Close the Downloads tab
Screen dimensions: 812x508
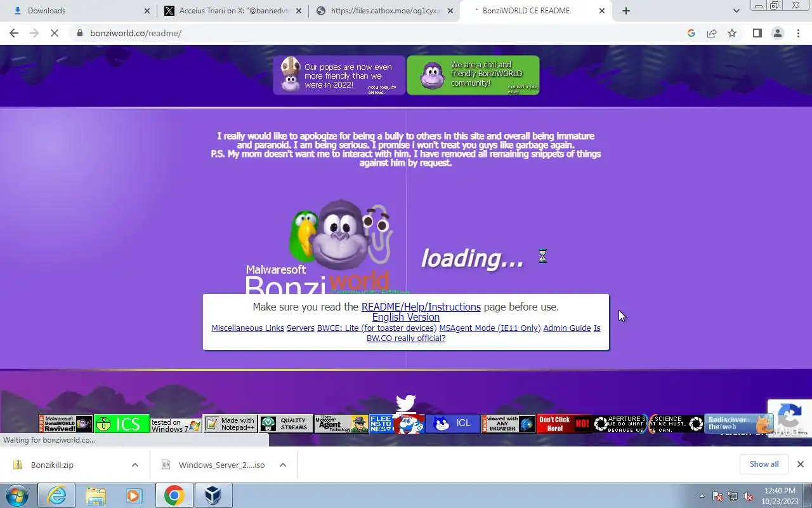147,11
